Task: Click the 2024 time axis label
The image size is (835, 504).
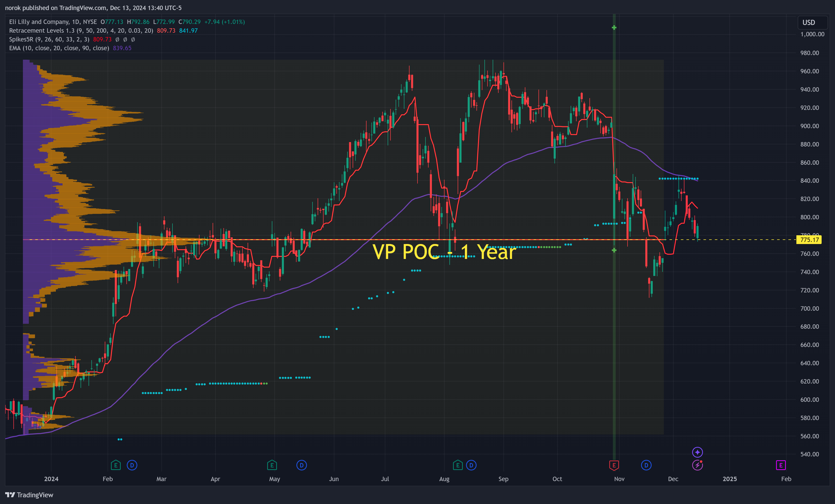Action: click(x=51, y=479)
